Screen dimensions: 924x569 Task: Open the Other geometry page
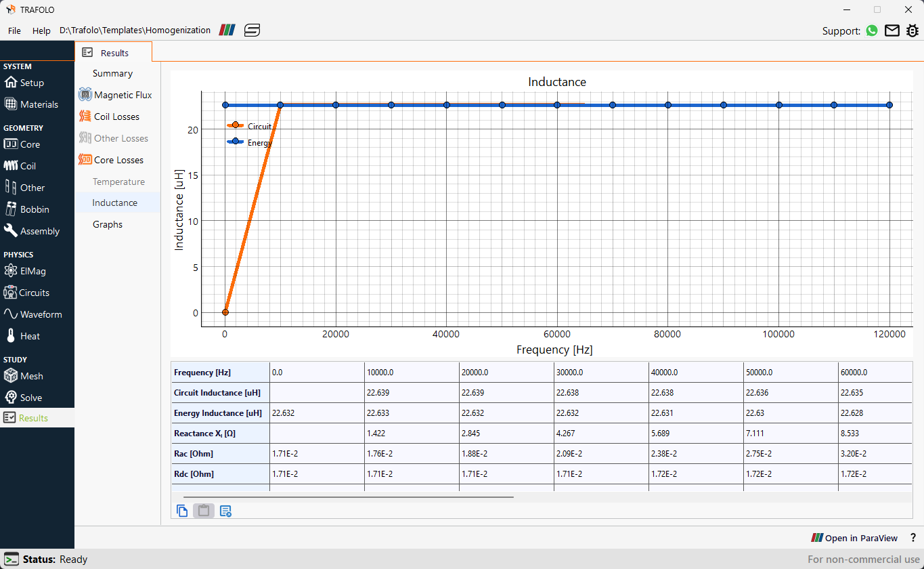[x=25, y=188]
